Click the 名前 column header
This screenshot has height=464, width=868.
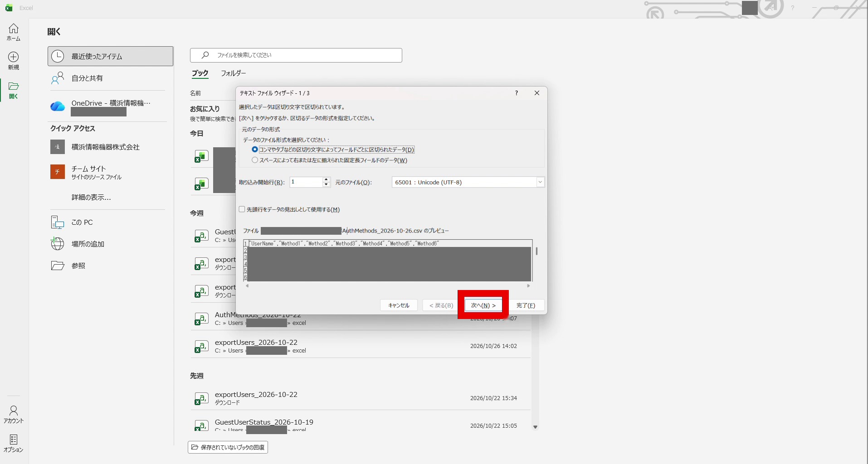click(195, 93)
